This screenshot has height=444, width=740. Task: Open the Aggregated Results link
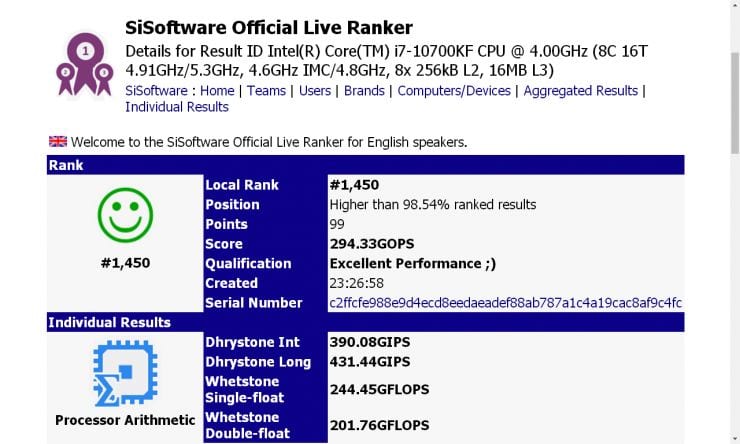pyautogui.click(x=580, y=91)
